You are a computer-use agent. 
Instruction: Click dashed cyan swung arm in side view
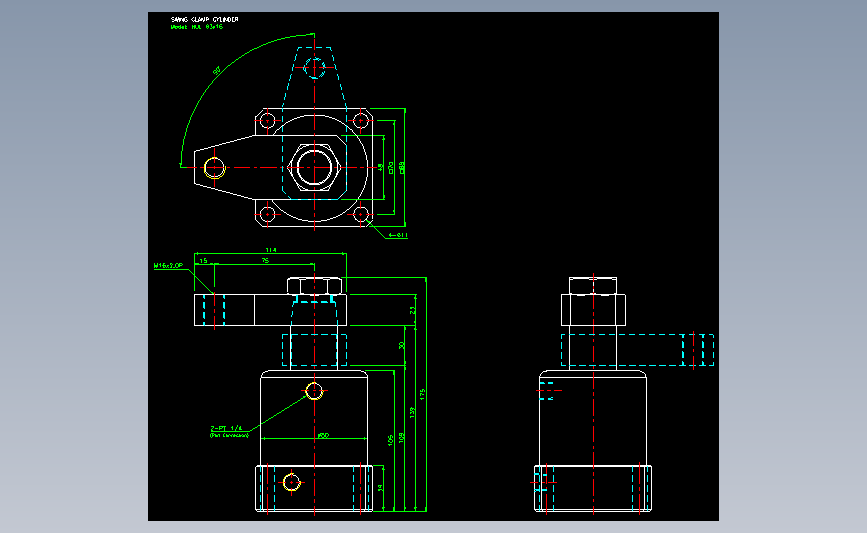click(638, 349)
